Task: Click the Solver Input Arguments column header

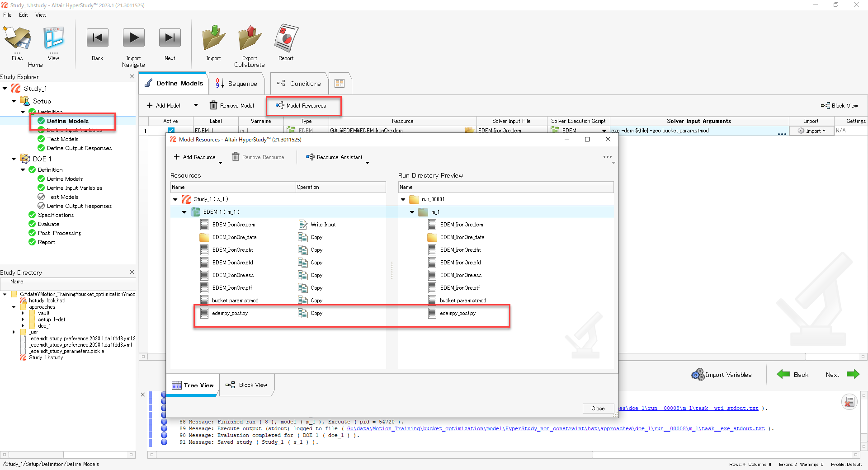Action: pyautogui.click(x=699, y=121)
